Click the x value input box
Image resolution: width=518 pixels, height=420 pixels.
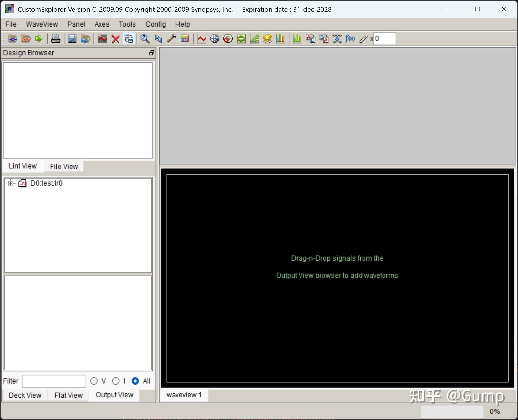click(x=384, y=39)
